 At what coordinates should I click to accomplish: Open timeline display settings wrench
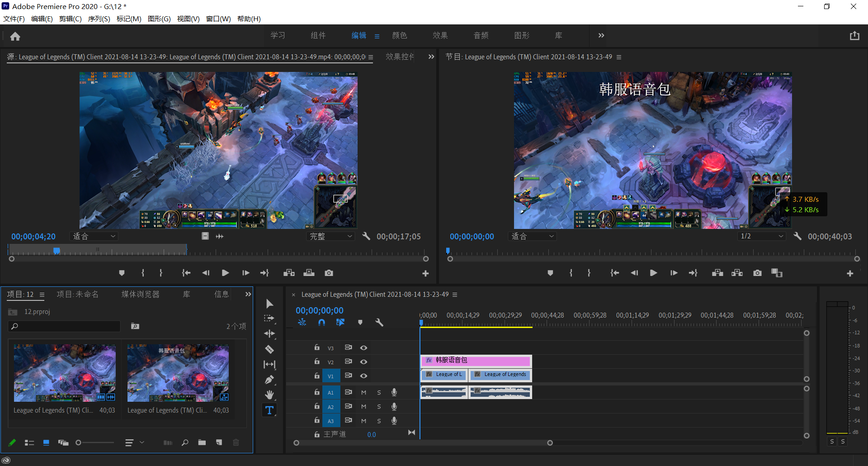tap(379, 323)
